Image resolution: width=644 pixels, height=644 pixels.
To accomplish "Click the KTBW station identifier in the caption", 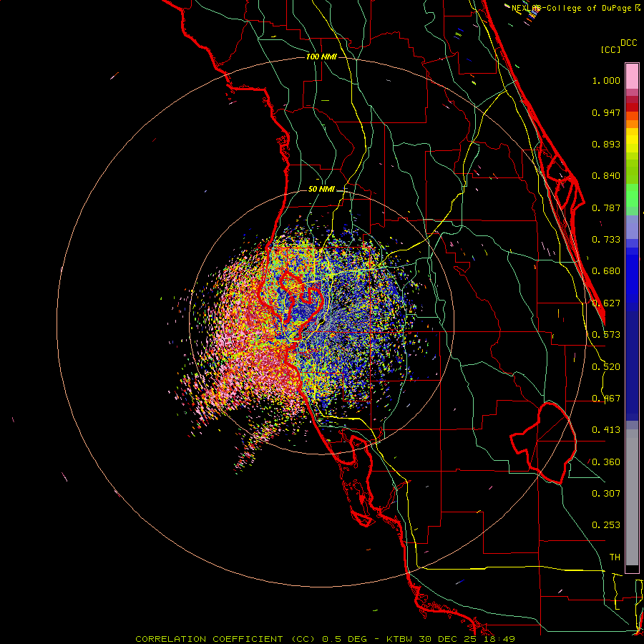I will coord(401,639).
